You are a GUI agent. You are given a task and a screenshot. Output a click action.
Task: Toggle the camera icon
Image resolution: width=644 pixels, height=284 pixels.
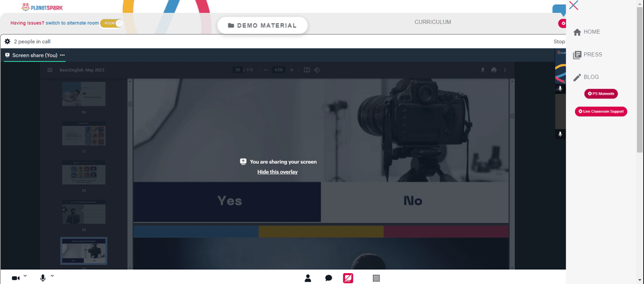tap(15, 278)
